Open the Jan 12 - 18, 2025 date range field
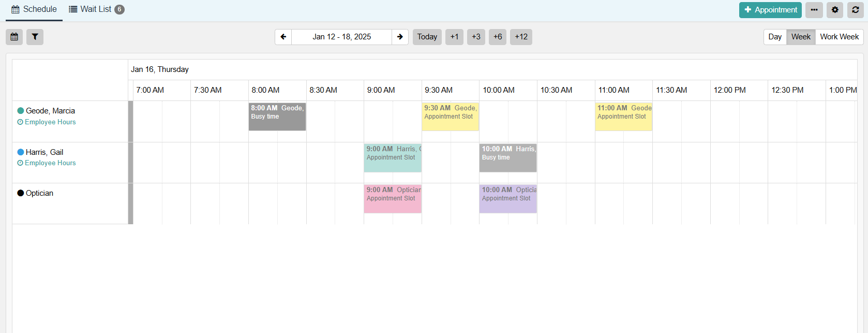868x333 pixels. pyautogui.click(x=341, y=37)
